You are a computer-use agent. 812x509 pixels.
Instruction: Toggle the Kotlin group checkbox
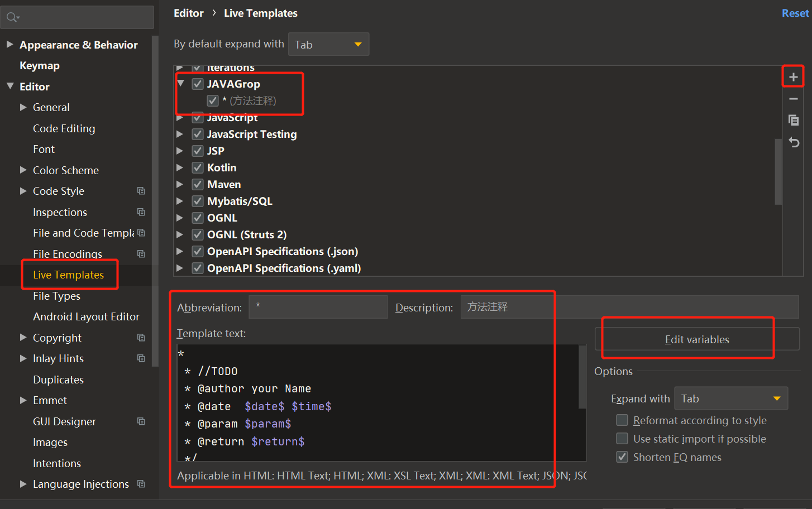(x=198, y=167)
